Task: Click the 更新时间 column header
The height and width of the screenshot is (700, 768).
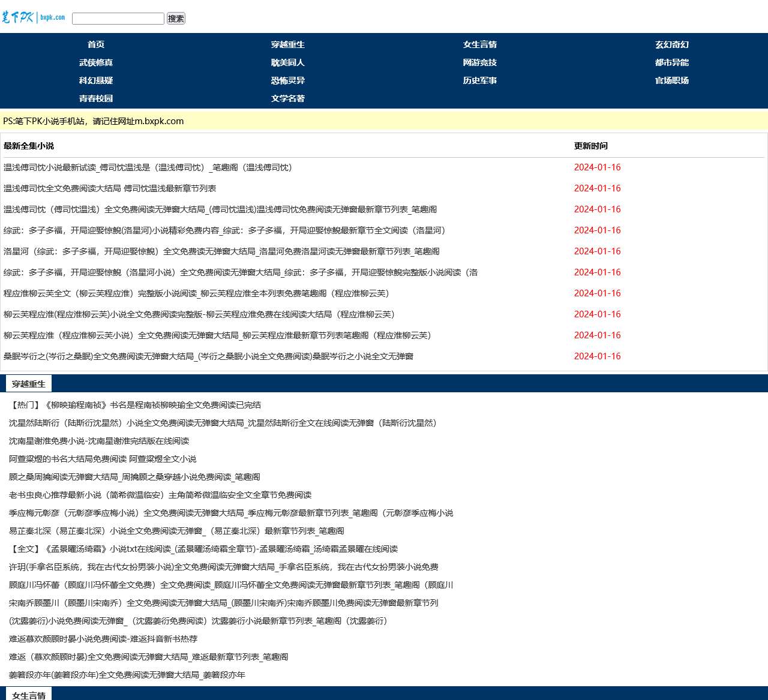Action: click(591, 146)
